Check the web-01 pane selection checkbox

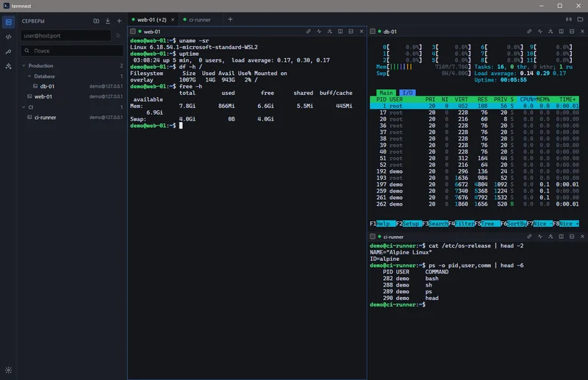(x=133, y=32)
